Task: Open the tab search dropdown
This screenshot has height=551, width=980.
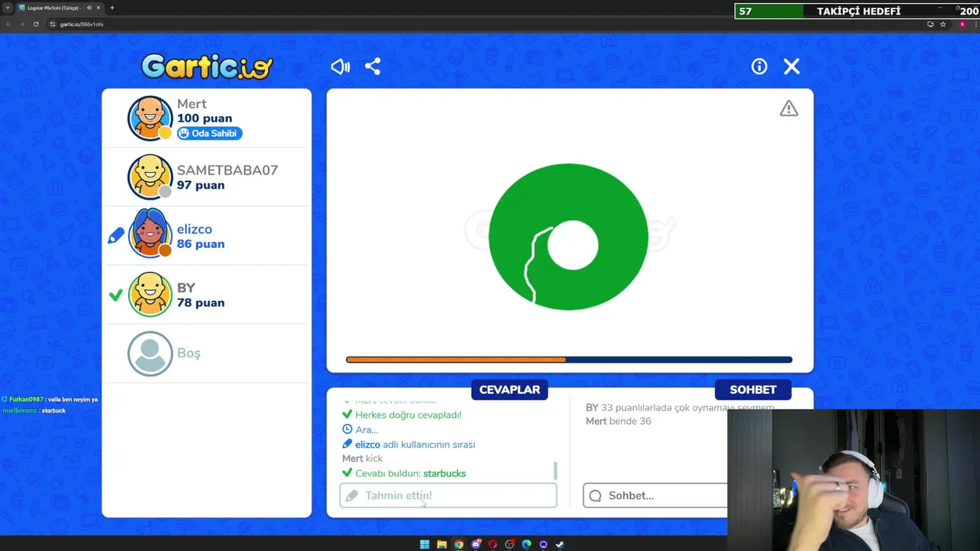Action: (7, 8)
